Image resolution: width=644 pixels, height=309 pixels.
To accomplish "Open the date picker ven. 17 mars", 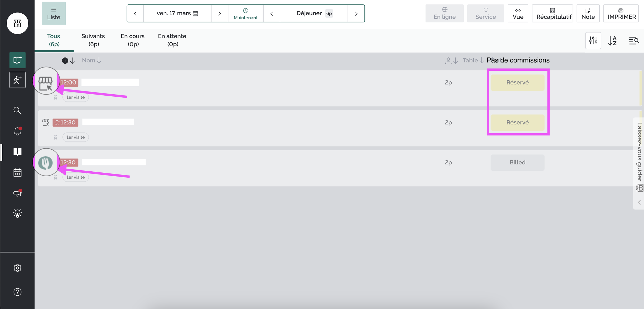I will (177, 13).
